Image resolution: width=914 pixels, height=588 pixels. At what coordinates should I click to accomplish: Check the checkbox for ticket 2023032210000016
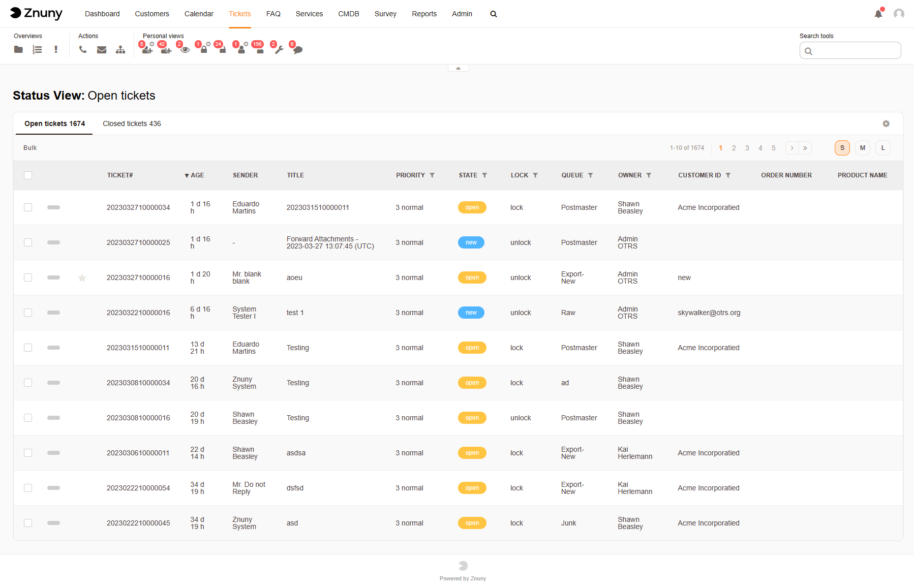click(28, 313)
